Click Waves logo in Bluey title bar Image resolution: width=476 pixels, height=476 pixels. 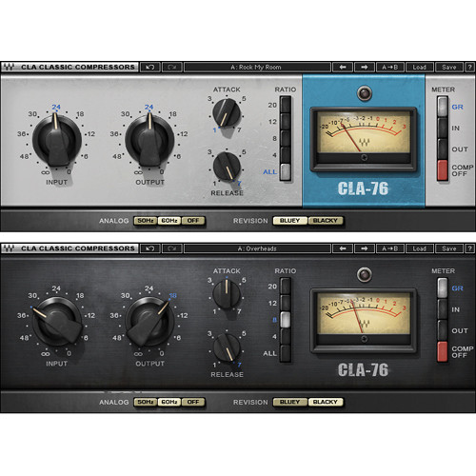(9, 68)
